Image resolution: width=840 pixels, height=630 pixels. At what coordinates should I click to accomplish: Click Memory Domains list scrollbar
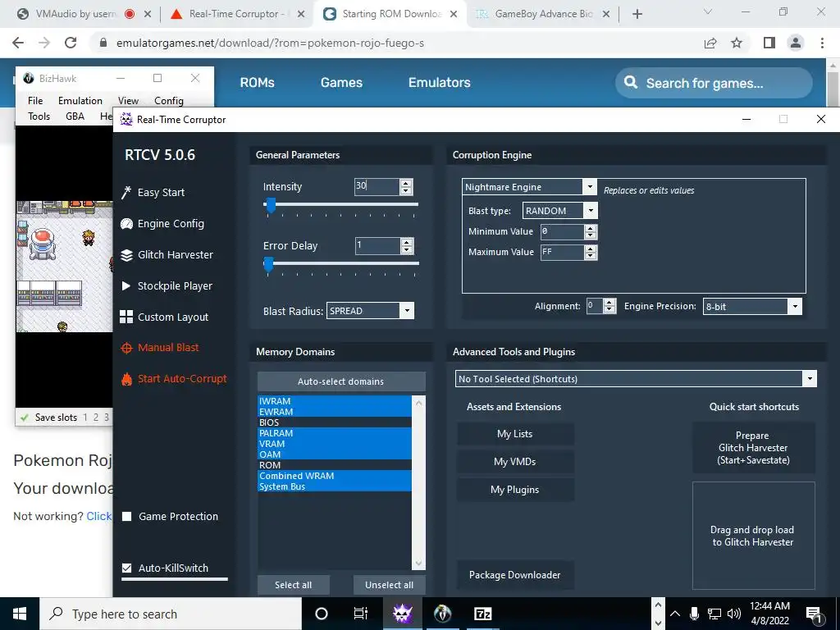[x=418, y=482]
